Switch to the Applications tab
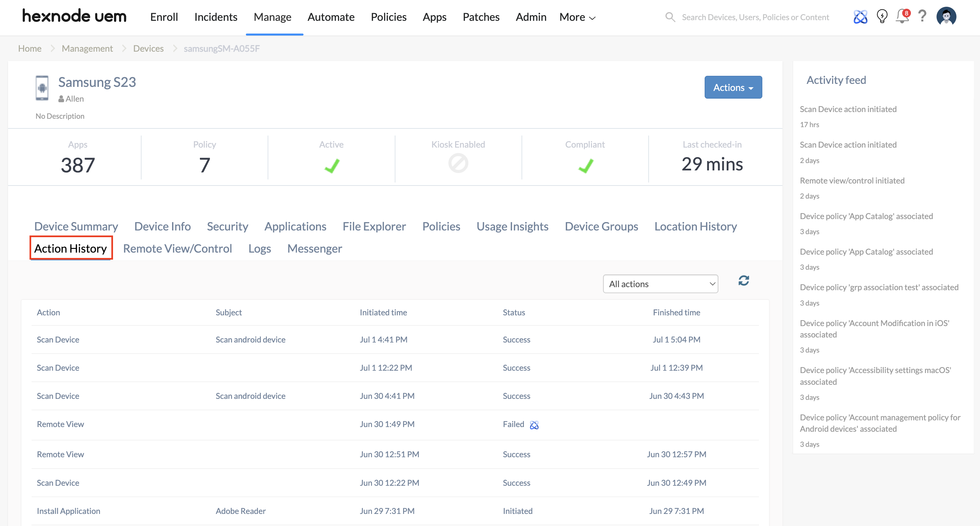 pos(295,226)
